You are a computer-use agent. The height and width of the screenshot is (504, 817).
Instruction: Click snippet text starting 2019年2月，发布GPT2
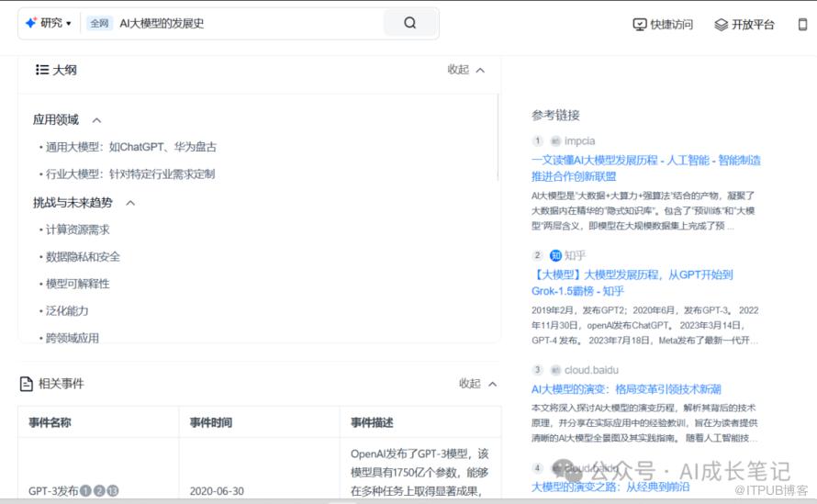pyautogui.click(x=645, y=325)
